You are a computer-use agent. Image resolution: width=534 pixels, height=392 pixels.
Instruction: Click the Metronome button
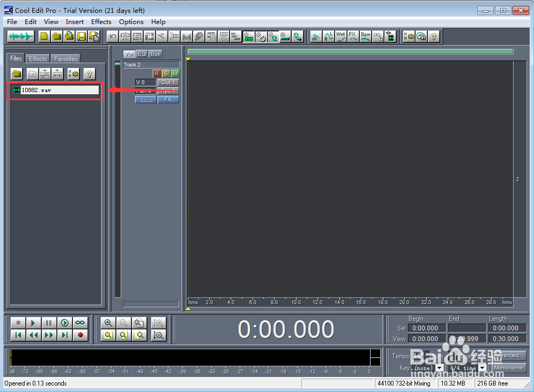[x=508, y=368]
